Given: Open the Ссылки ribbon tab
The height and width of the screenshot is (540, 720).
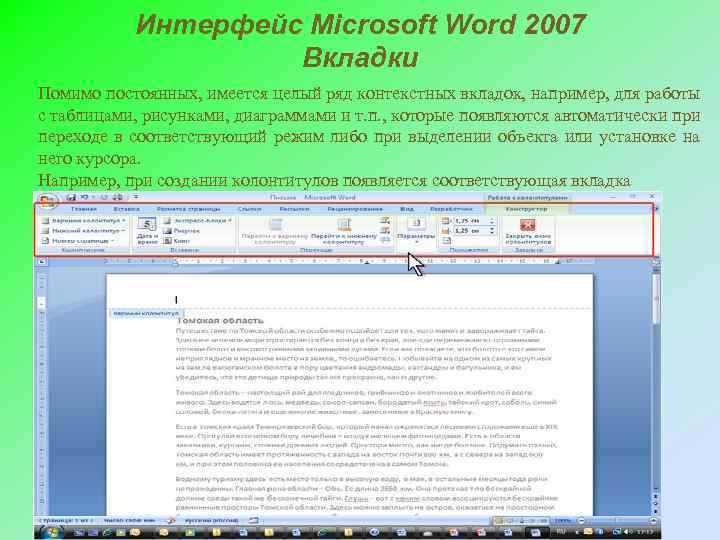Looking at the screenshot, I should pyautogui.click(x=249, y=209).
